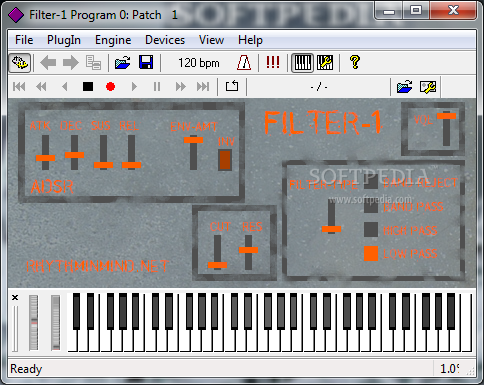Click the RES resonance slider handle

(x=248, y=250)
